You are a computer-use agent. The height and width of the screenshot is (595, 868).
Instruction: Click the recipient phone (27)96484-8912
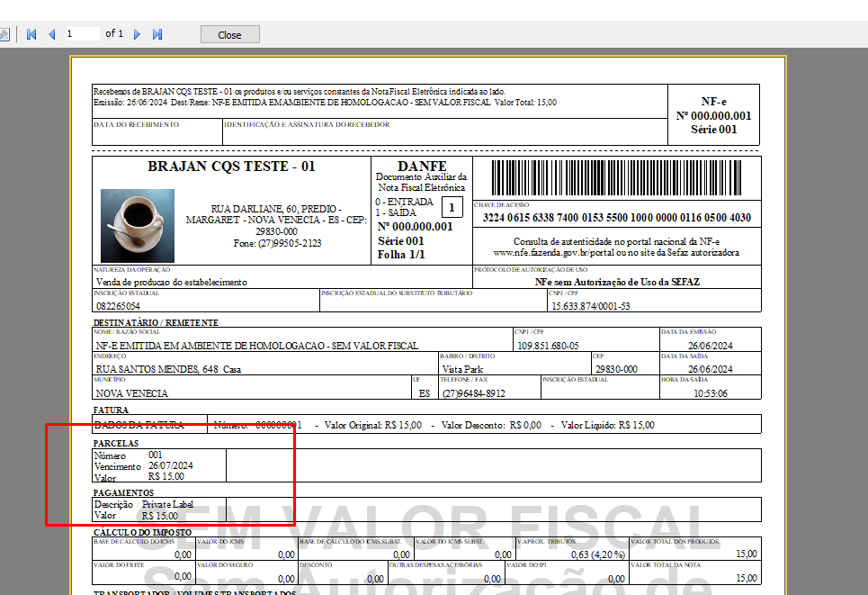coord(473,393)
